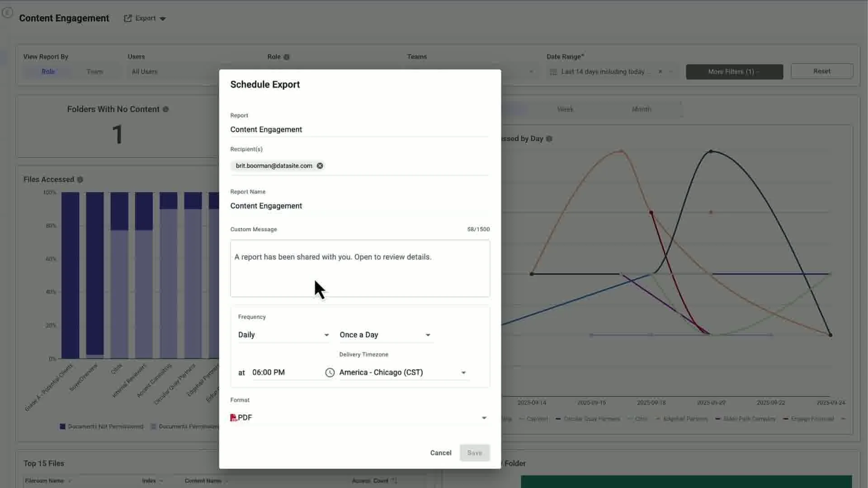
Task: Click the Files Accessed info icon
Action: click(80, 179)
